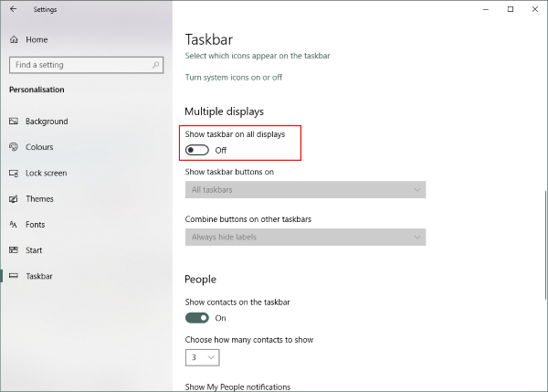548x392 pixels.
Task: Open Turn system icons on or off
Action: pos(233,78)
